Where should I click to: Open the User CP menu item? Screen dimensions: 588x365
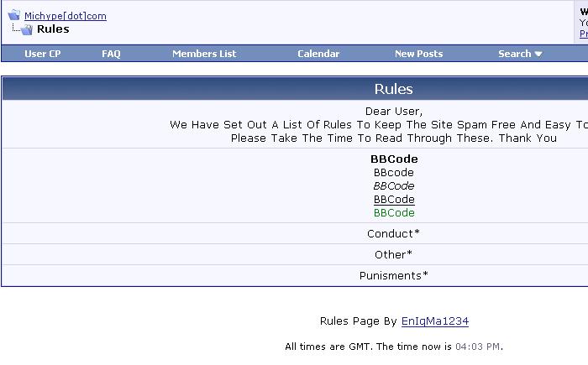click(x=43, y=54)
